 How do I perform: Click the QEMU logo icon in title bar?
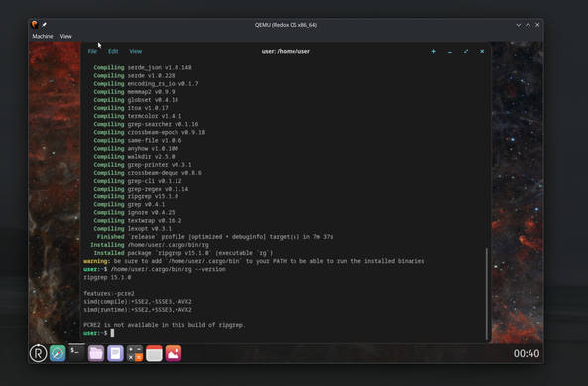tap(35, 25)
